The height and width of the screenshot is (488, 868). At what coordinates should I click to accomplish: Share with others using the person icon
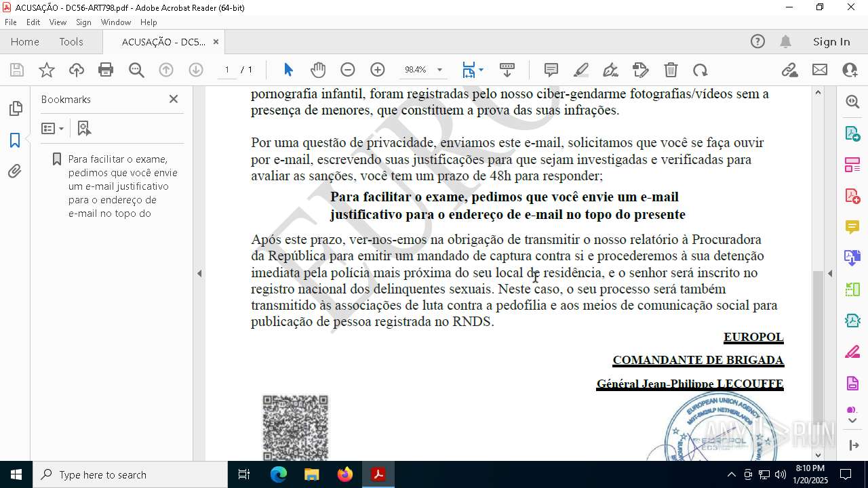click(x=850, y=70)
